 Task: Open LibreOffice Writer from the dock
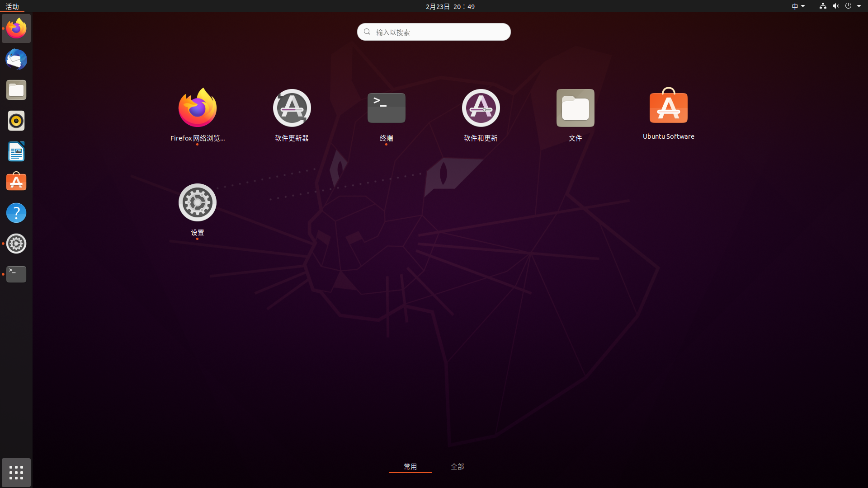pyautogui.click(x=16, y=151)
